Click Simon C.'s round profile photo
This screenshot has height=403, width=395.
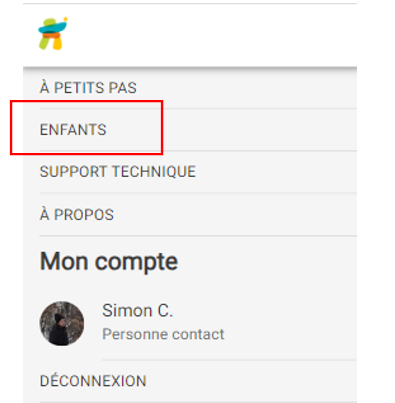62,323
